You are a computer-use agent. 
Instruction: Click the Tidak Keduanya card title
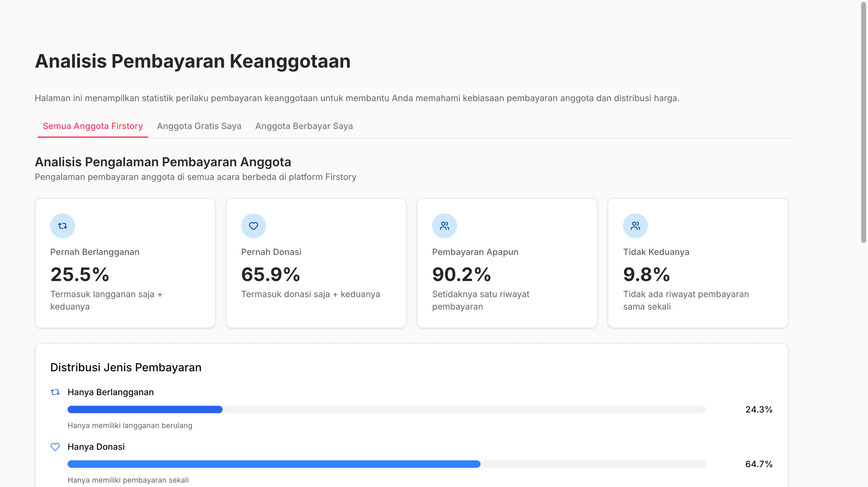click(656, 252)
